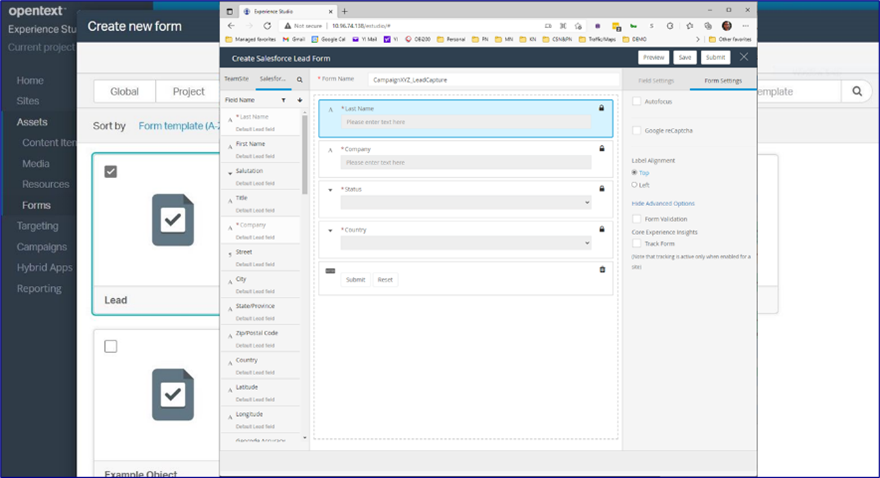Enable the Form Validation checkbox
Screen dimensions: 880x478
click(x=636, y=219)
